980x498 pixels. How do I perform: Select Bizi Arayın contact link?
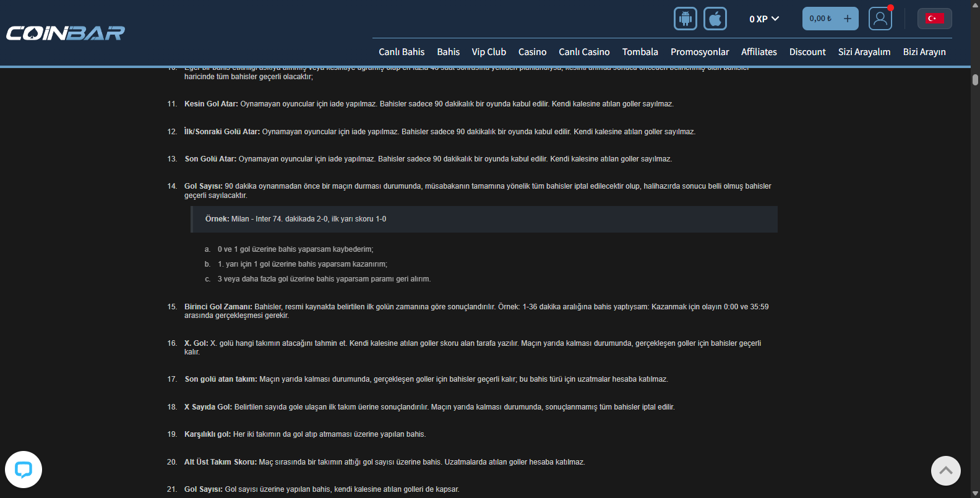click(x=924, y=52)
